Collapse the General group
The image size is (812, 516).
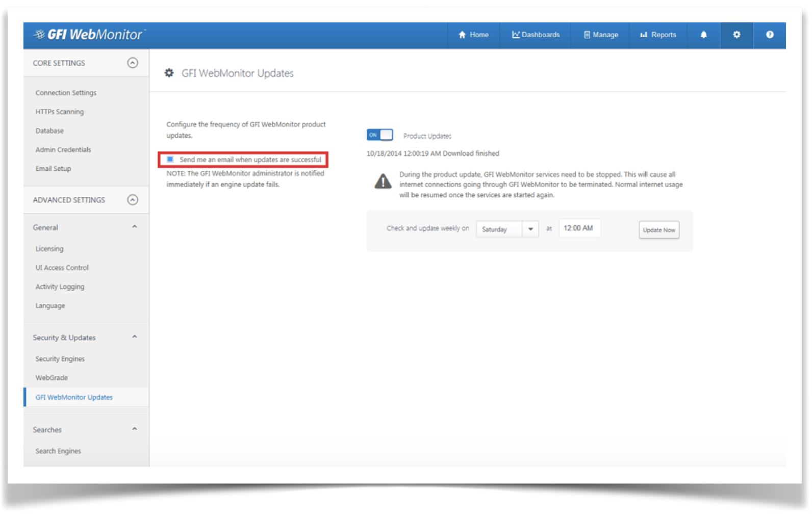135,227
